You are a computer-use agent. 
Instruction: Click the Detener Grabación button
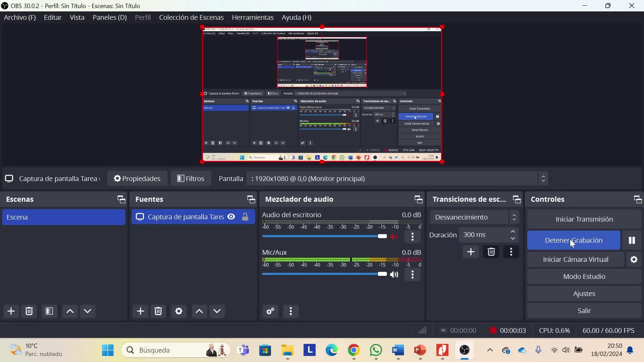[x=573, y=240]
